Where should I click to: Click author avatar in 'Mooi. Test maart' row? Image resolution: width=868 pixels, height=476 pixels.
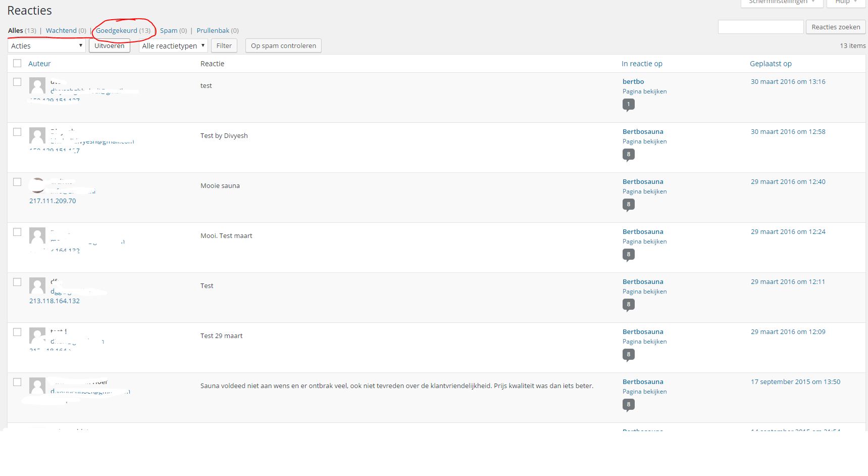point(37,235)
